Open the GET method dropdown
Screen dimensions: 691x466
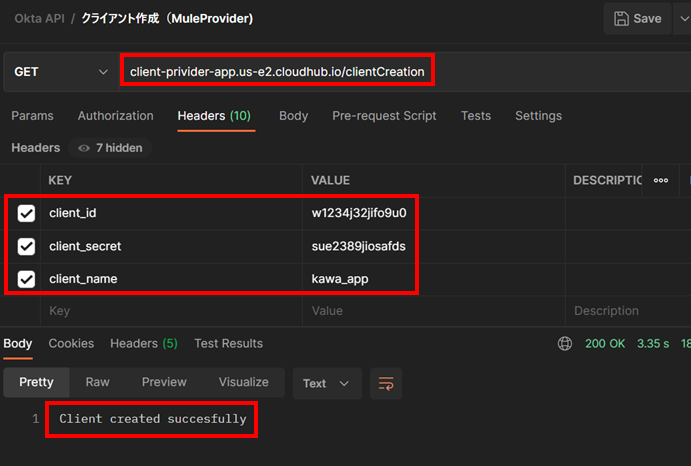point(60,72)
